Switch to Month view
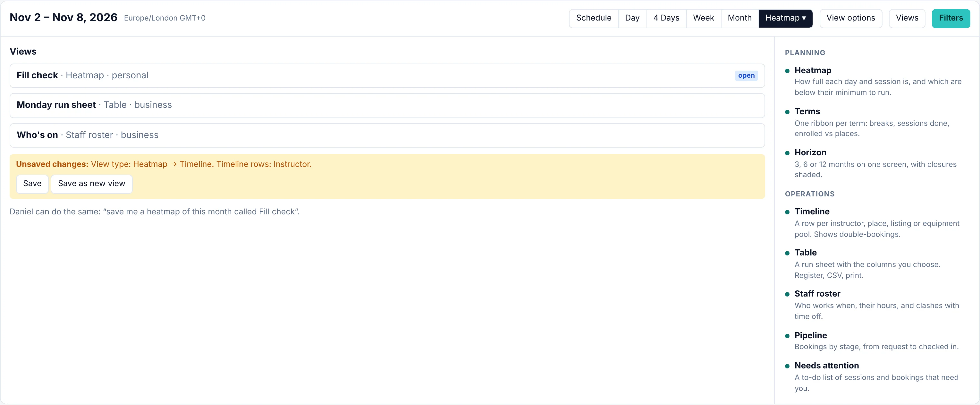Viewport: 980px width, 405px height. 739,18
